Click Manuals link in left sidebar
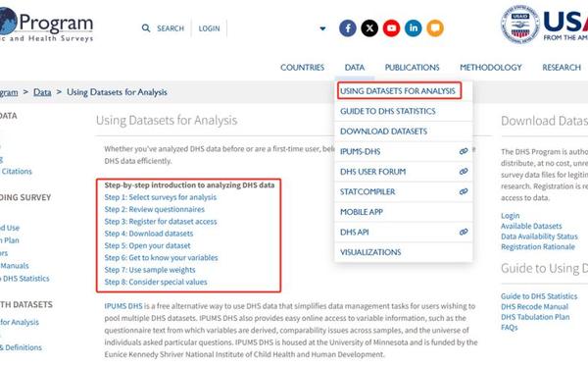Viewport: 588px width, 368px height. (15, 266)
